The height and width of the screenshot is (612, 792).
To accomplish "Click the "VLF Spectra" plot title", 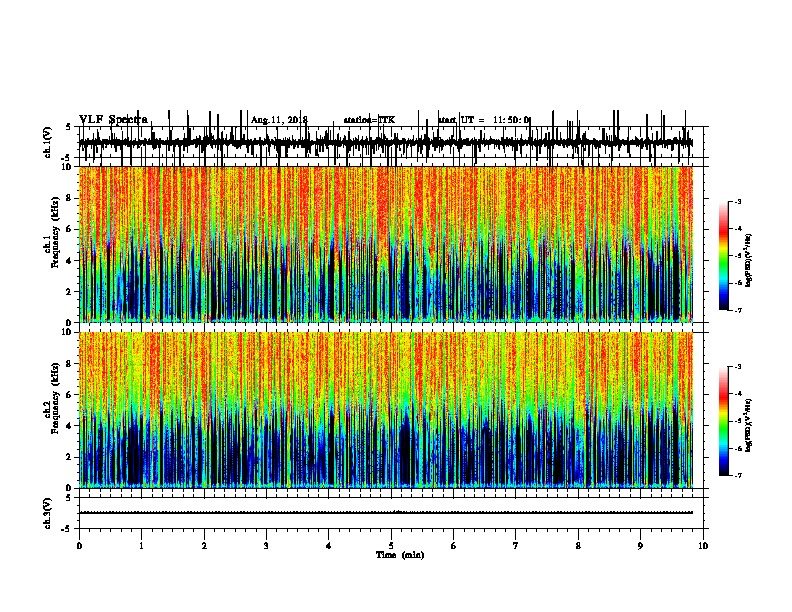I will [x=113, y=120].
